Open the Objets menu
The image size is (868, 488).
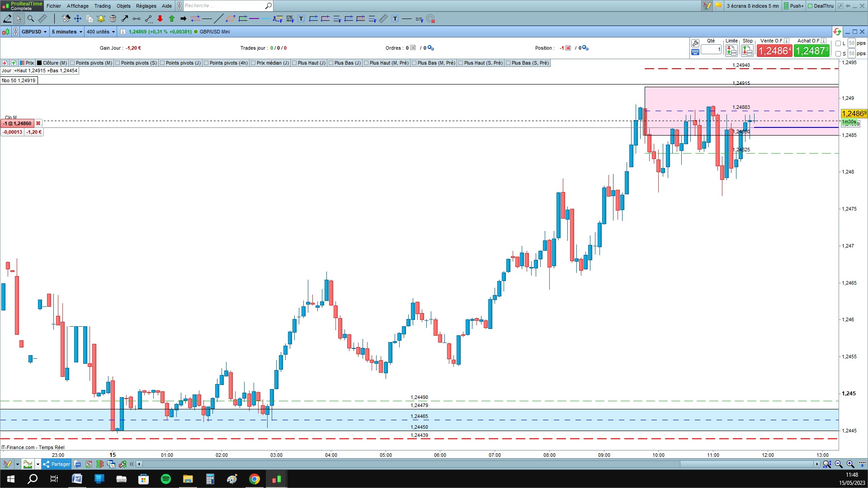pos(123,6)
